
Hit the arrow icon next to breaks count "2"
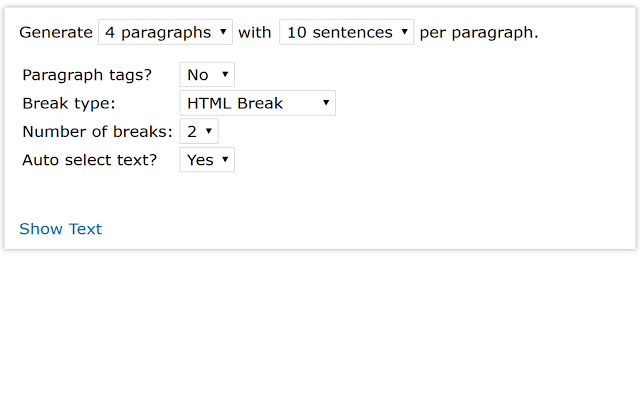pyautogui.click(x=208, y=131)
